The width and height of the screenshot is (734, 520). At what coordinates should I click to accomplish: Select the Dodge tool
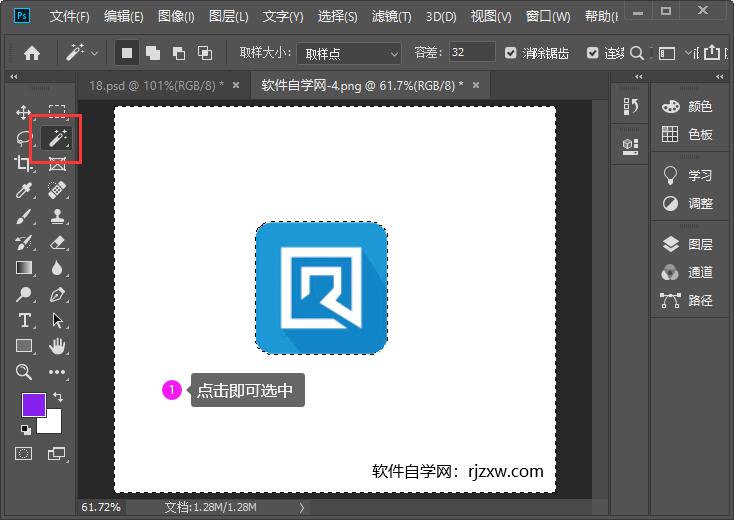point(23,294)
